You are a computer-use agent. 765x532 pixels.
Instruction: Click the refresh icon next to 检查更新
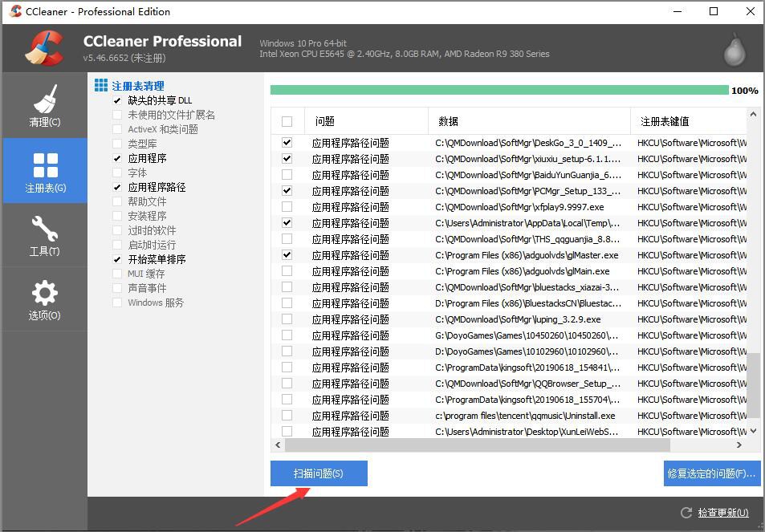pyautogui.click(x=686, y=512)
